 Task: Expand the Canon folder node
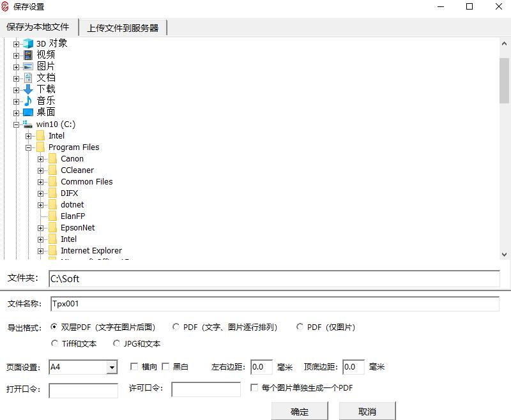pos(40,159)
